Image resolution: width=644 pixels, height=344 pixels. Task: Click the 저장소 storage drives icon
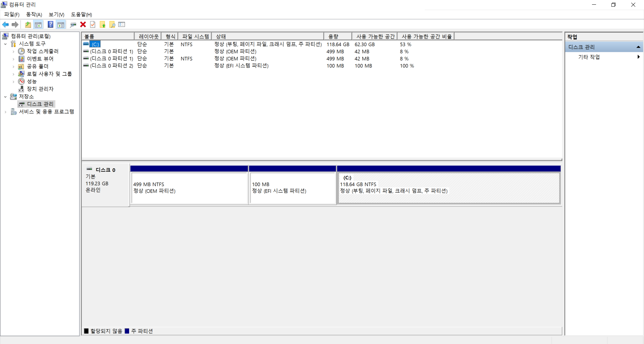coord(13,97)
